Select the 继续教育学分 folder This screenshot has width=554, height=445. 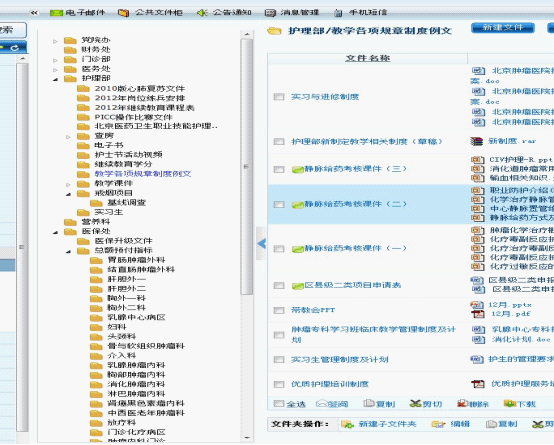(123, 164)
